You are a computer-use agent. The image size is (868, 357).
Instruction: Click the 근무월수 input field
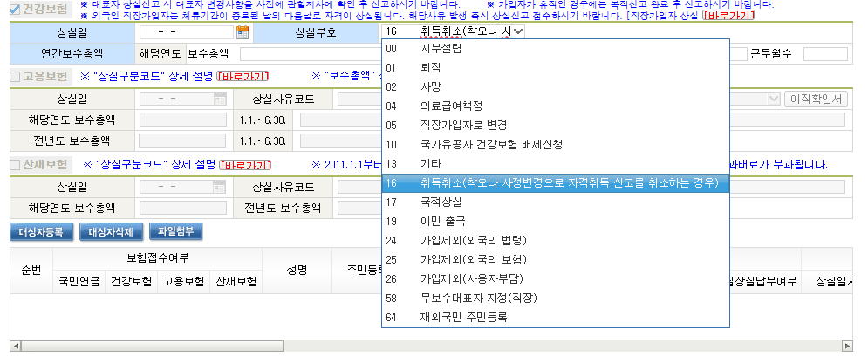pyautogui.click(x=825, y=54)
